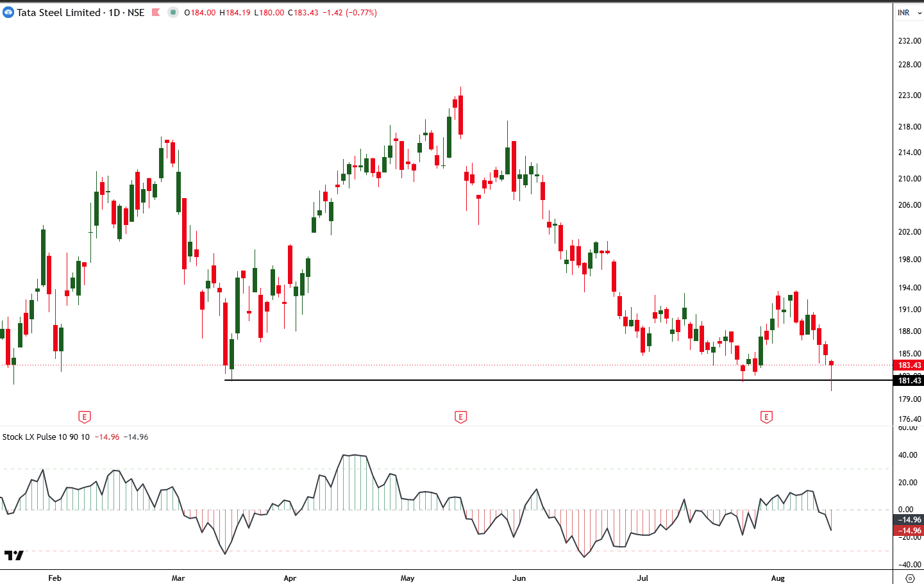
Task: Open the earnings marker near early February
Action: (84, 417)
